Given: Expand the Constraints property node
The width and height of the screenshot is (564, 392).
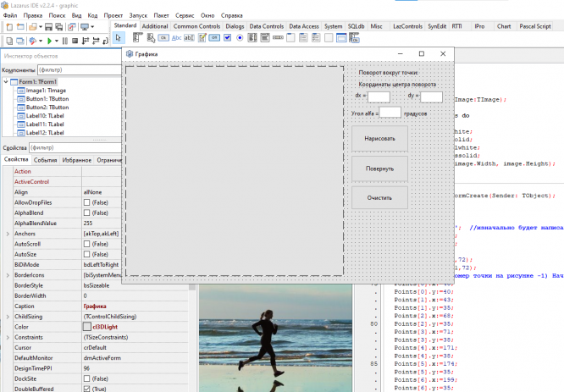Looking at the screenshot, I should pos(8,337).
